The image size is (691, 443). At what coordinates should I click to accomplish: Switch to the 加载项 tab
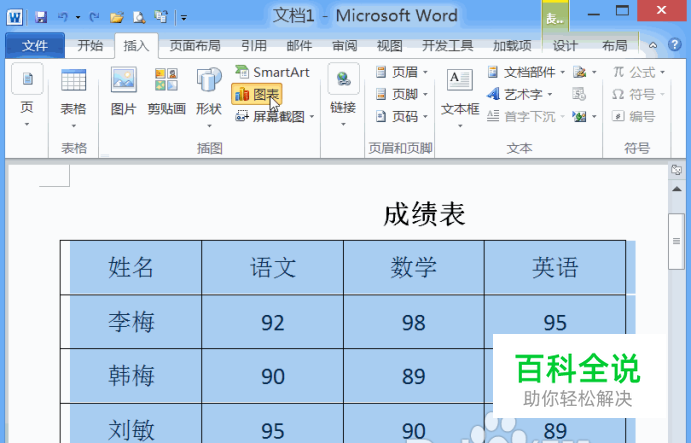512,45
